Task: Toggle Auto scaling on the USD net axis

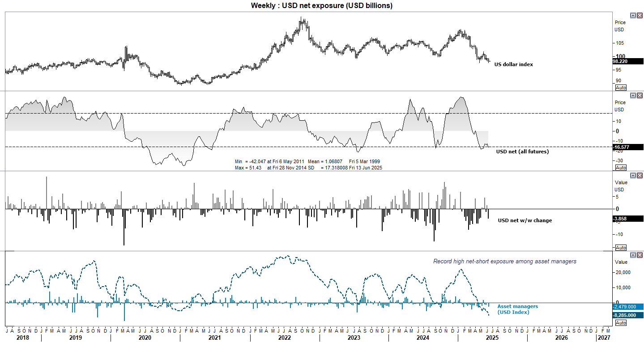Action: tap(620, 168)
